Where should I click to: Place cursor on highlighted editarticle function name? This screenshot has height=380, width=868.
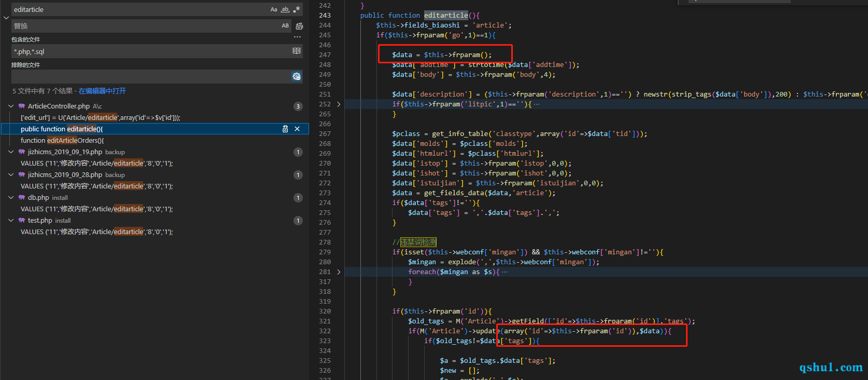coord(446,15)
